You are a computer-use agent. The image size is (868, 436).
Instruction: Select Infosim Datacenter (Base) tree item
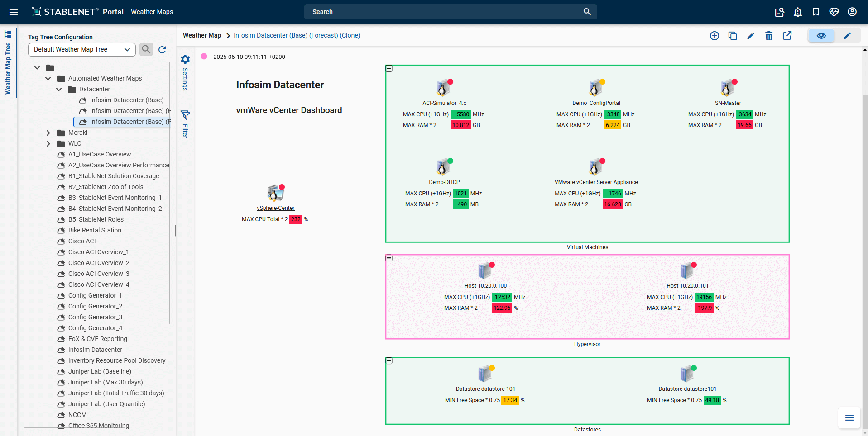[127, 100]
